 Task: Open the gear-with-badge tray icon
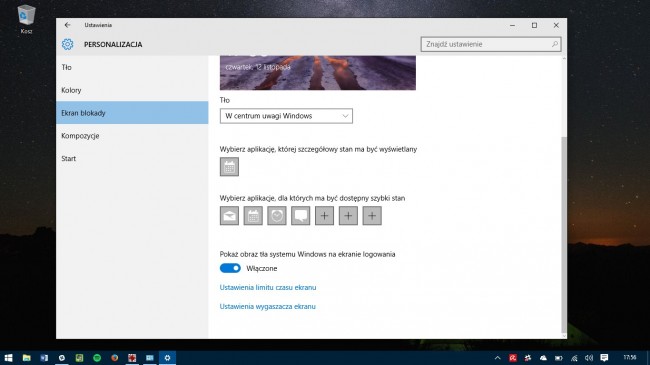(528, 358)
